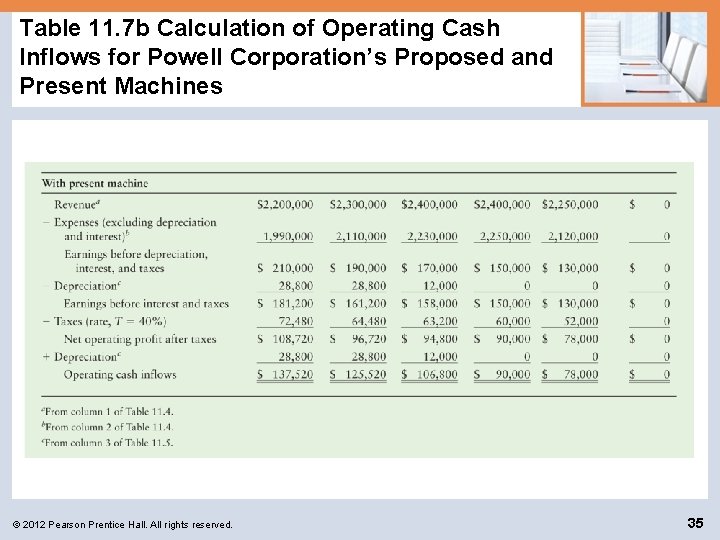This screenshot has width=720, height=540.
Task: Click the $2,250,000 revenue value
Action: click(570, 204)
